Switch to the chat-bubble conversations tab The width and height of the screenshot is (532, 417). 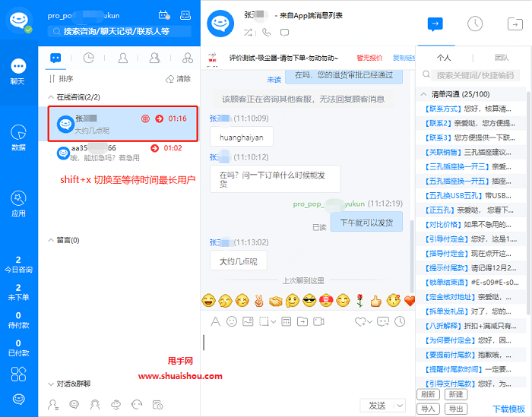(x=55, y=58)
